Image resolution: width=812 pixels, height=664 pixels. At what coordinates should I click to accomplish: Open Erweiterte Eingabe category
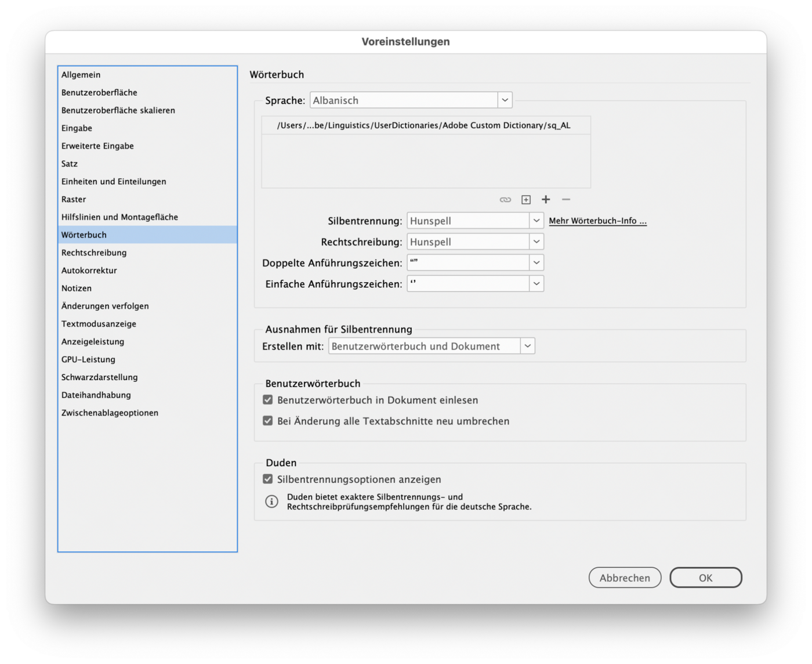(147, 146)
